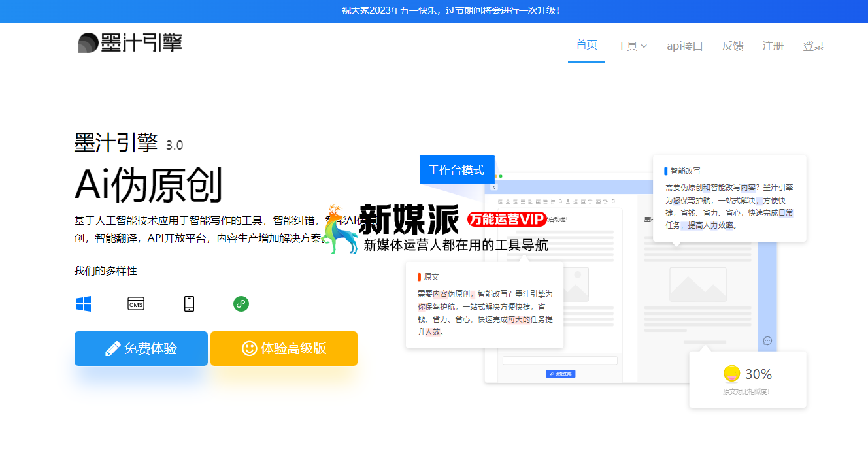Click the 智能改写 card title

685,171
